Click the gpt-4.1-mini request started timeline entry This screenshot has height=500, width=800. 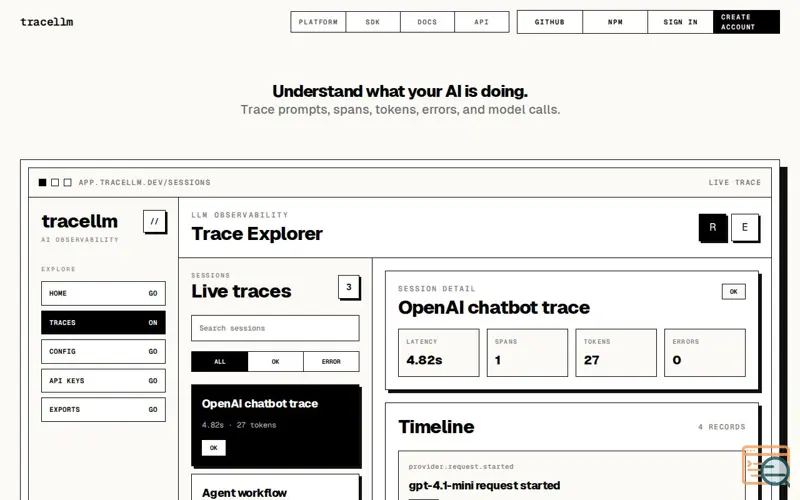[x=572, y=476]
